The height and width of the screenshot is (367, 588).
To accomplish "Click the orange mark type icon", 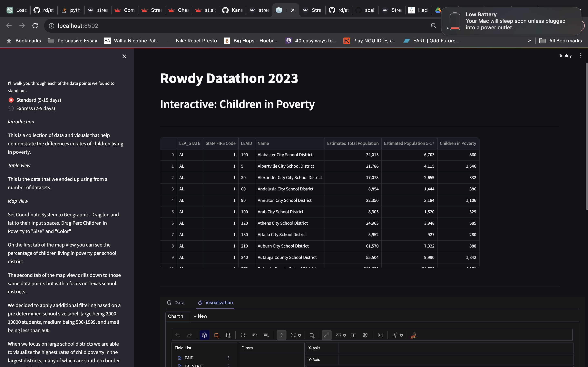I will point(216,335).
